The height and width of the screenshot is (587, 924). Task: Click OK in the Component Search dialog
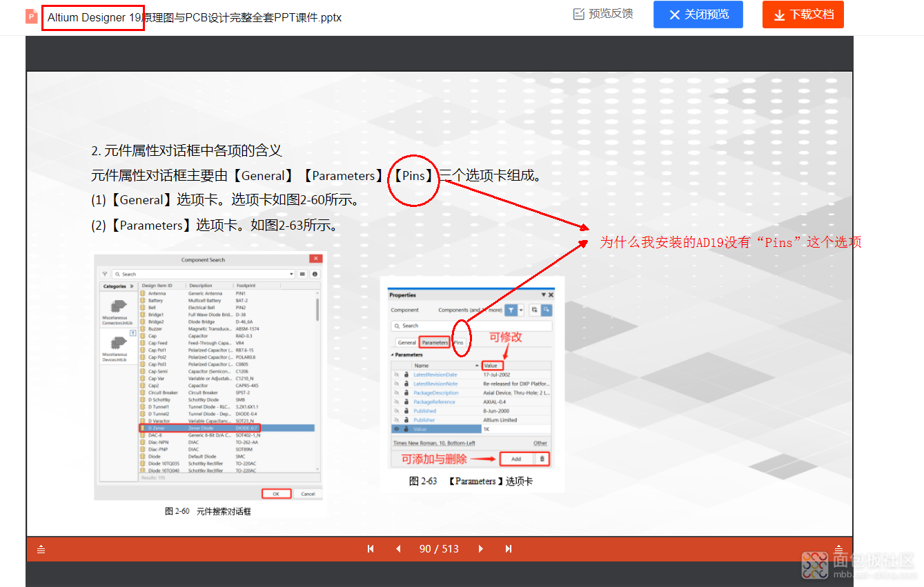276,494
